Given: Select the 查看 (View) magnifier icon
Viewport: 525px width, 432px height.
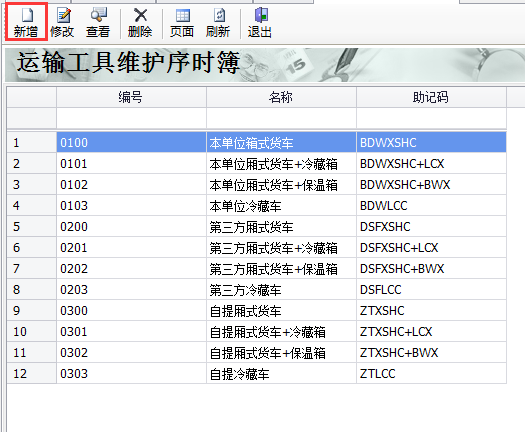Looking at the screenshot, I should point(98,22).
